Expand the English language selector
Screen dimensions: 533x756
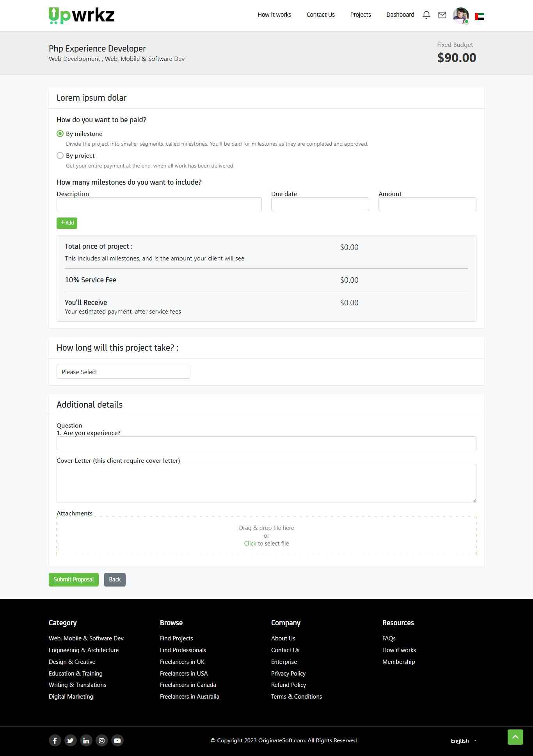(464, 741)
